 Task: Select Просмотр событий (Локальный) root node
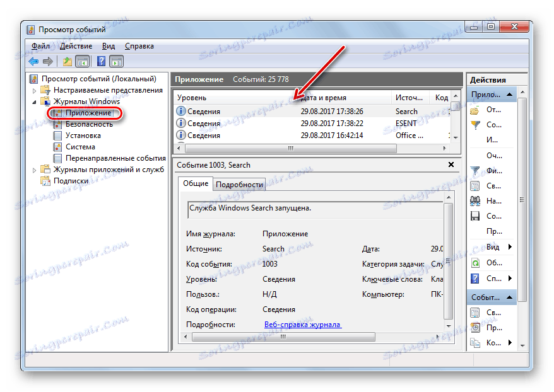click(x=99, y=79)
